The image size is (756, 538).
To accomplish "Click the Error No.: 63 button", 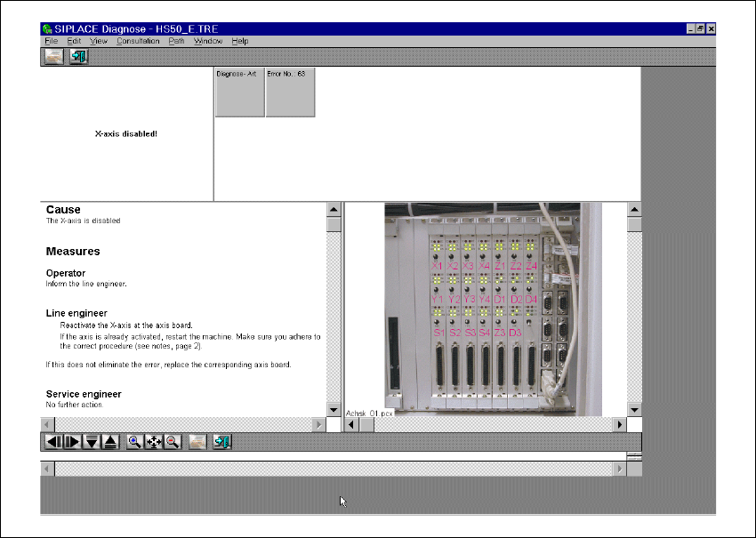I will [290, 92].
